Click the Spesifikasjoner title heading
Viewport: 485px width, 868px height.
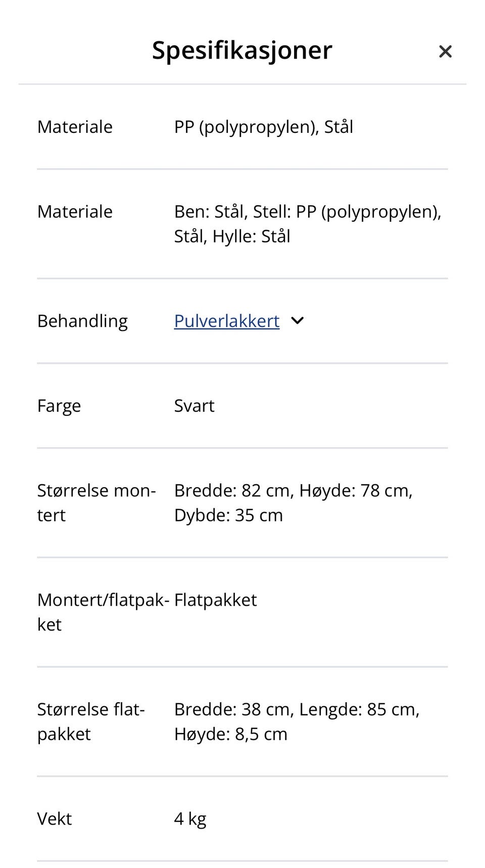click(x=241, y=50)
